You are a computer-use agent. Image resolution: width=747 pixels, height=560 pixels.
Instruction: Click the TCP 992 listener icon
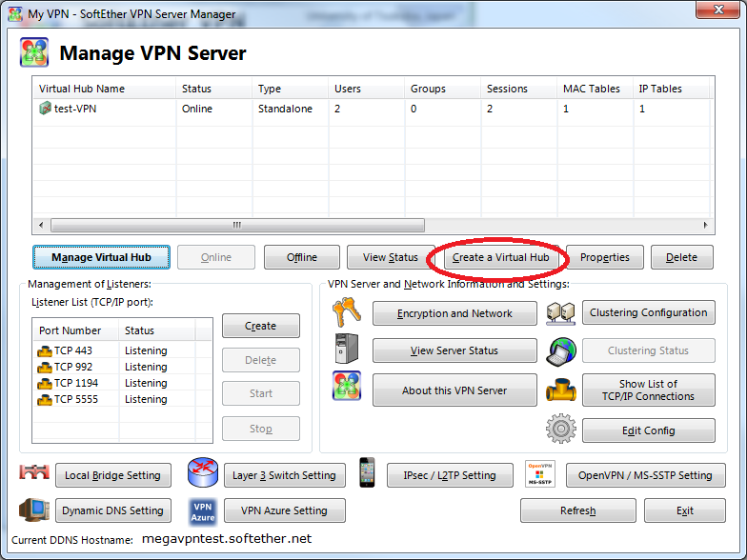pyautogui.click(x=44, y=368)
